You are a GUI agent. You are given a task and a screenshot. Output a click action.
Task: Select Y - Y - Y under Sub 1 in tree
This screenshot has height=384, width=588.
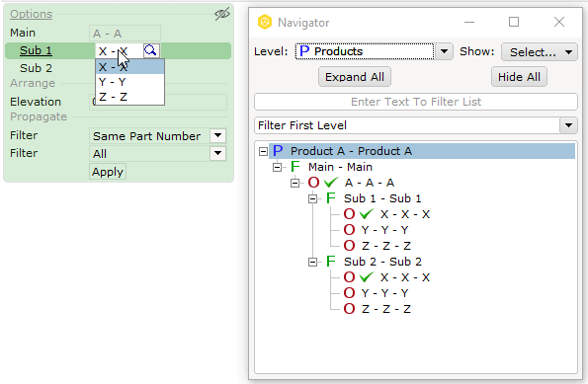384,230
